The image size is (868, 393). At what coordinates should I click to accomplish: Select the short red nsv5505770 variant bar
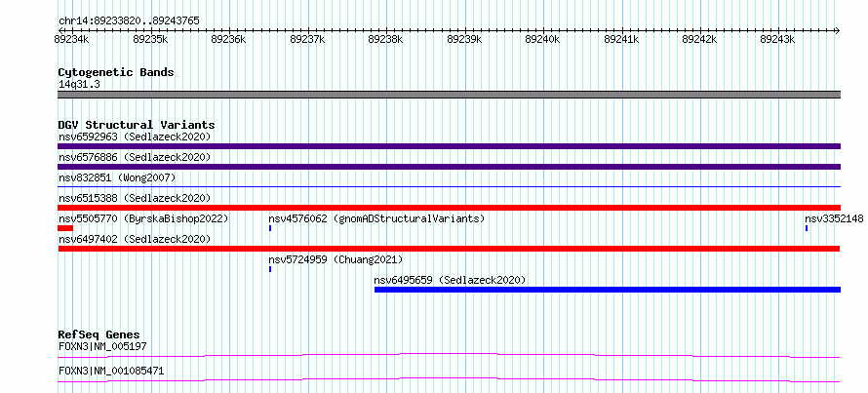coord(65,228)
